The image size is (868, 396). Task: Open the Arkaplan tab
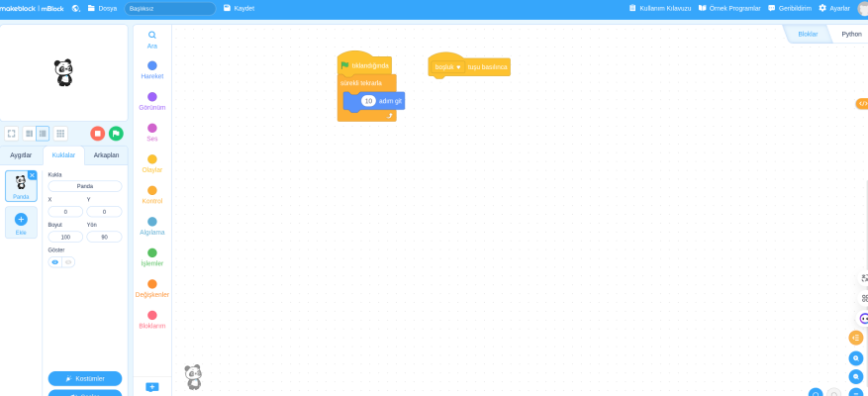(x=106, y=155)
